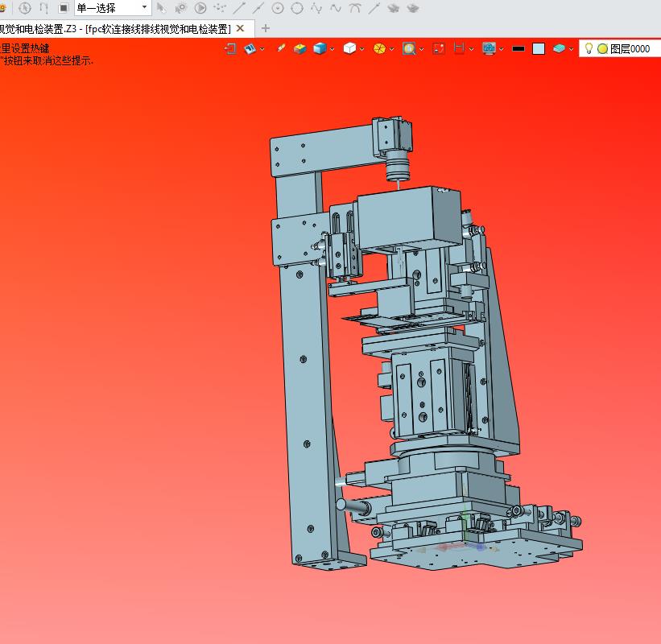This screenshot has height=644, width=661.
Task: Click the teal layers stack icon
Action: point(559,48)
